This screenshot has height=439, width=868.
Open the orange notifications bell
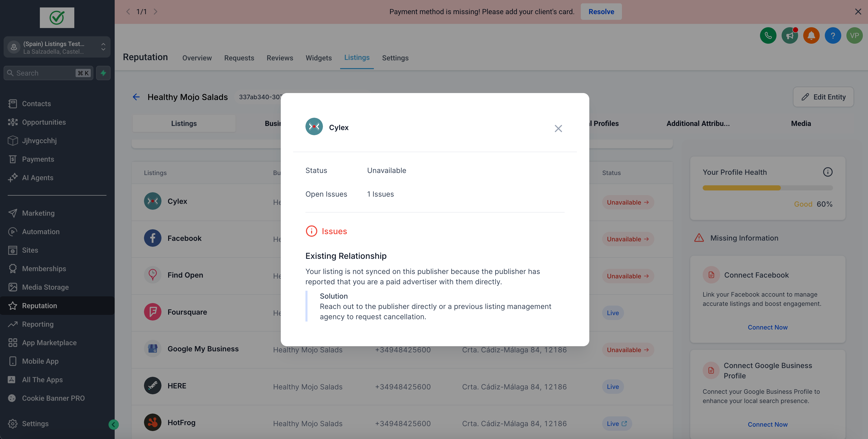(x=811, y=35)
